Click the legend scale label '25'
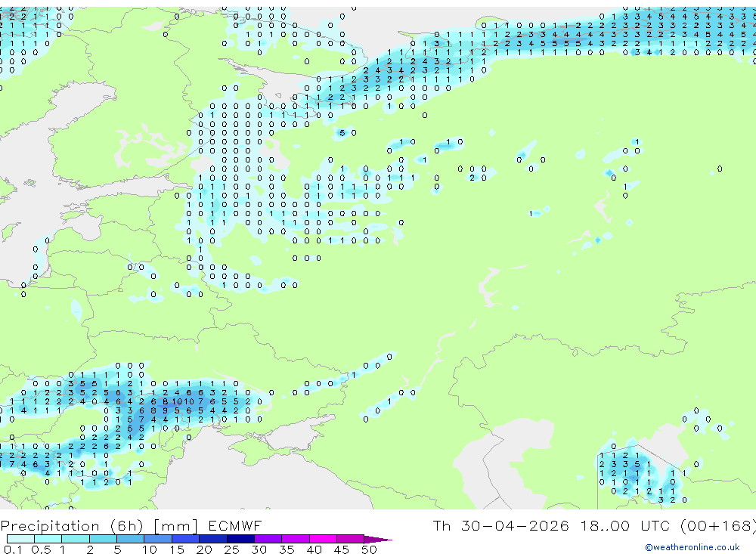 [x=231, y=549]
